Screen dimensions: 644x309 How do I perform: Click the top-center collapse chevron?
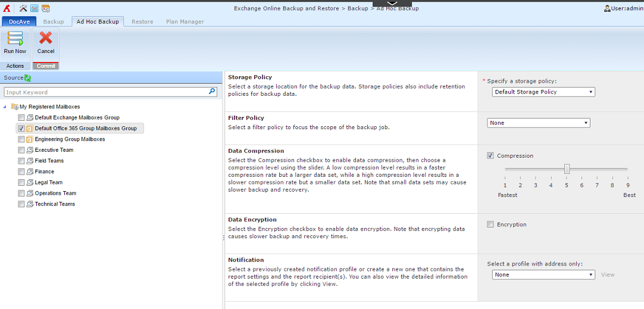[392, 4]
